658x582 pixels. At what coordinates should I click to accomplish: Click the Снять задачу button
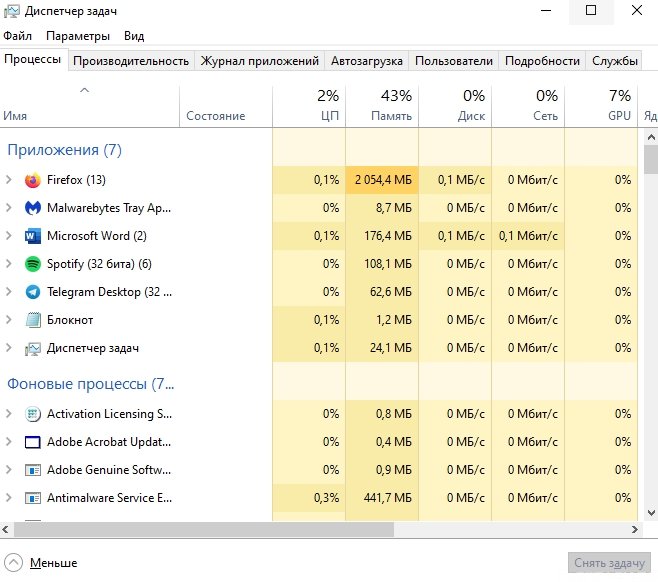(x=609, y=563)
